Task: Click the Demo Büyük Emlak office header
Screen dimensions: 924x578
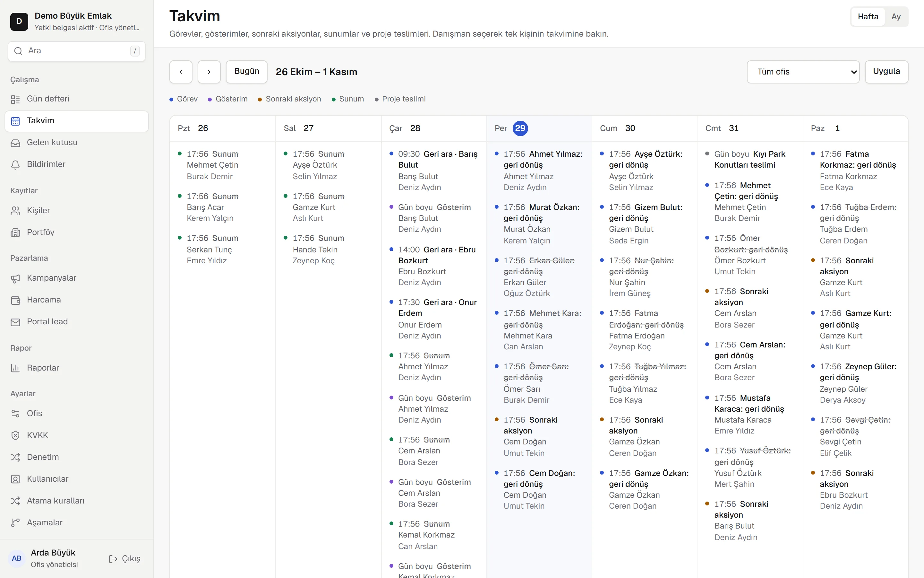Action: tap(76, 22)
